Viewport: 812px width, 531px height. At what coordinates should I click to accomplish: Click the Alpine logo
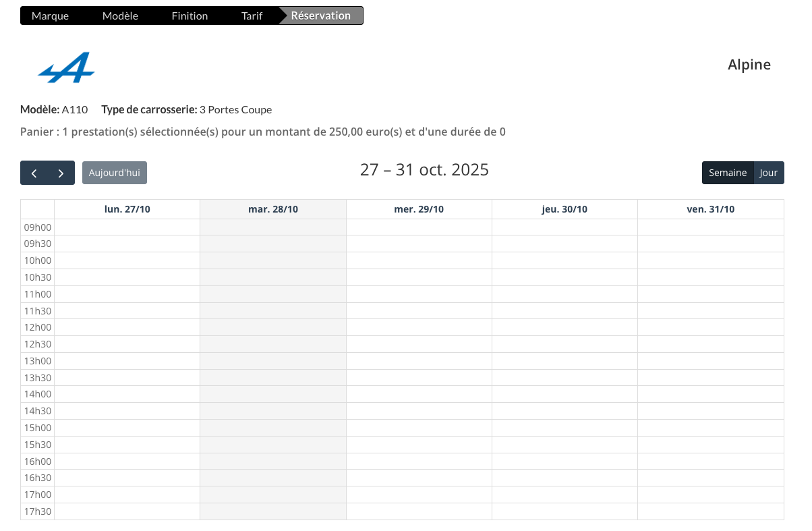point(66,67)
